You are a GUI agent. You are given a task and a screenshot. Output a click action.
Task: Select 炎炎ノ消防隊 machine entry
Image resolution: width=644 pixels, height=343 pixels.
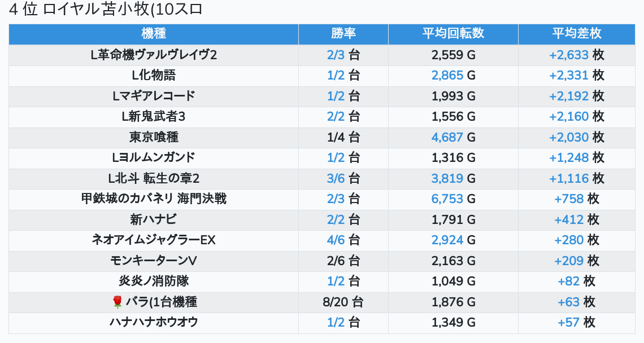click(x=154, y=282)
